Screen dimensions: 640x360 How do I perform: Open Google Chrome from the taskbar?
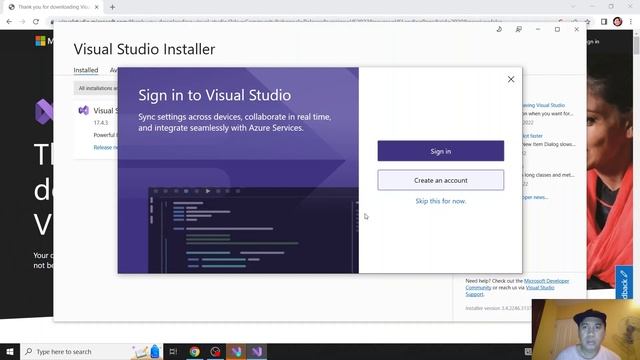coord(195,351)
